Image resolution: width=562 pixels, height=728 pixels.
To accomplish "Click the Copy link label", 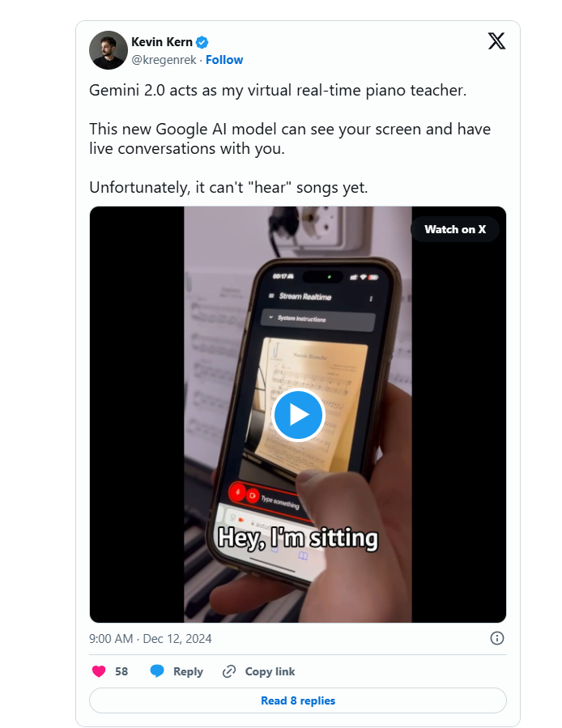I will [270, 672].
